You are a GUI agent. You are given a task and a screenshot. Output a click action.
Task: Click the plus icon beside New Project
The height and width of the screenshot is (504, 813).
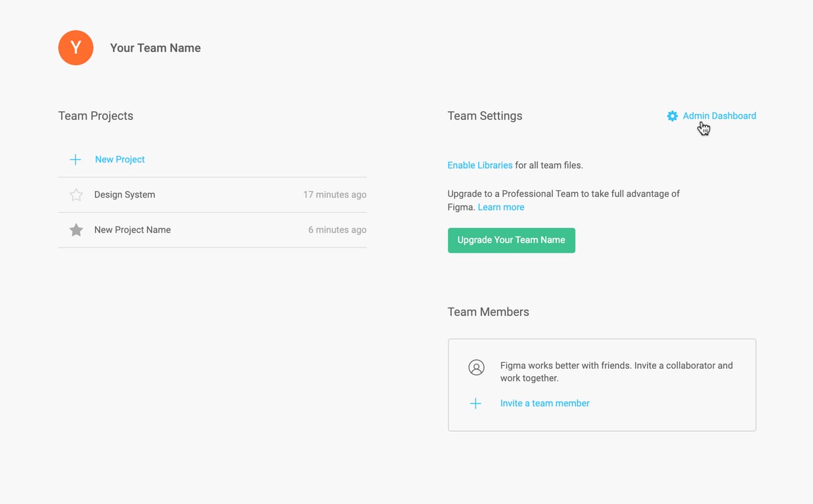pyautogui.click(x=76, y=159)
